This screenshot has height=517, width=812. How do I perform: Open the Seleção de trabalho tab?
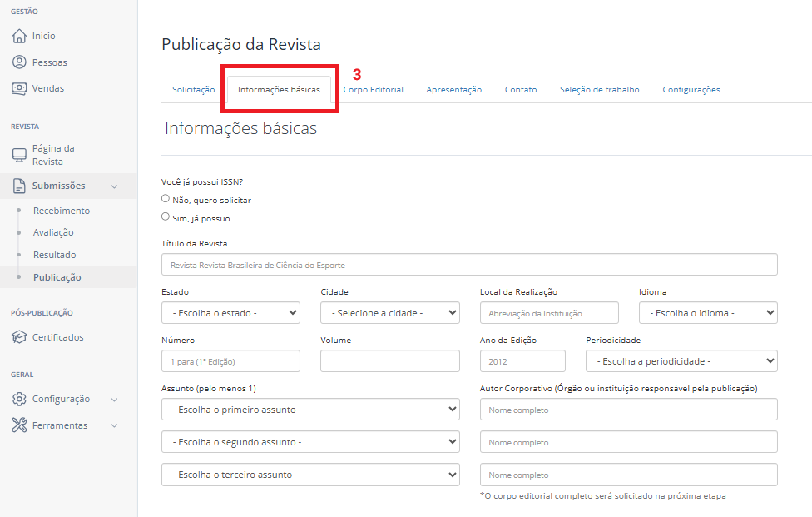[x=599, y=90]
